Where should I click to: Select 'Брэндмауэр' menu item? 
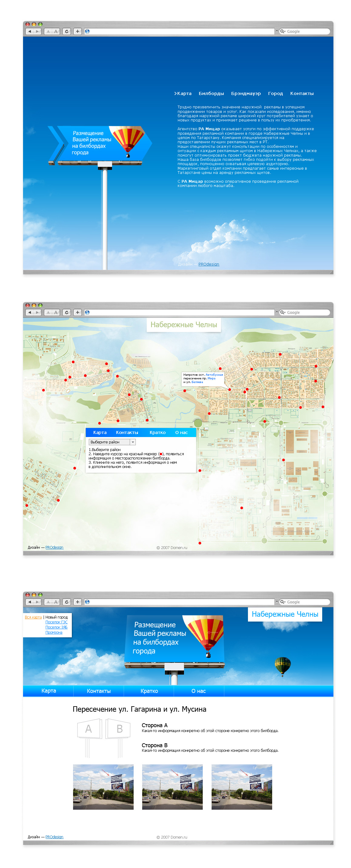click(x=246, y=94)
